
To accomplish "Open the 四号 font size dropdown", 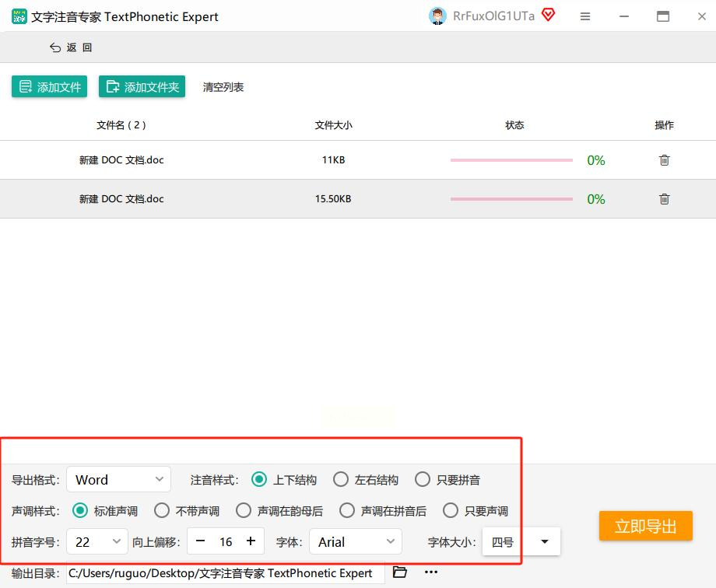I will [x=521, y=542].
